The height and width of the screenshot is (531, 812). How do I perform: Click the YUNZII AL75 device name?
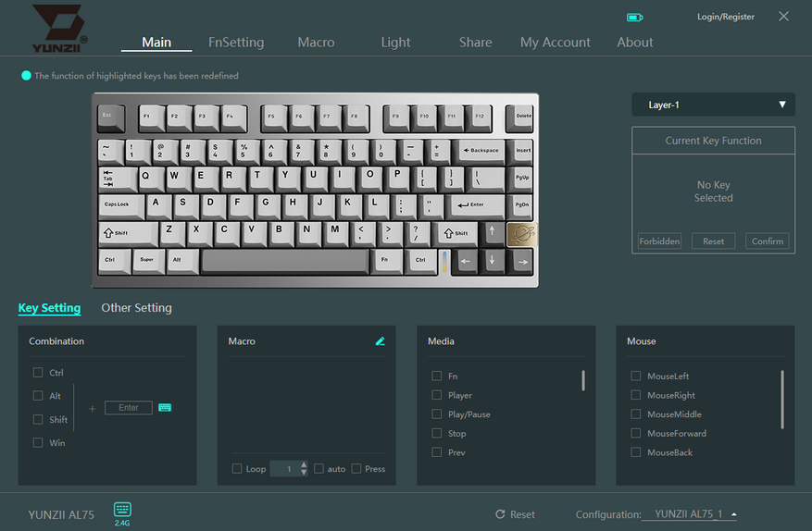[x=61, y=515]
